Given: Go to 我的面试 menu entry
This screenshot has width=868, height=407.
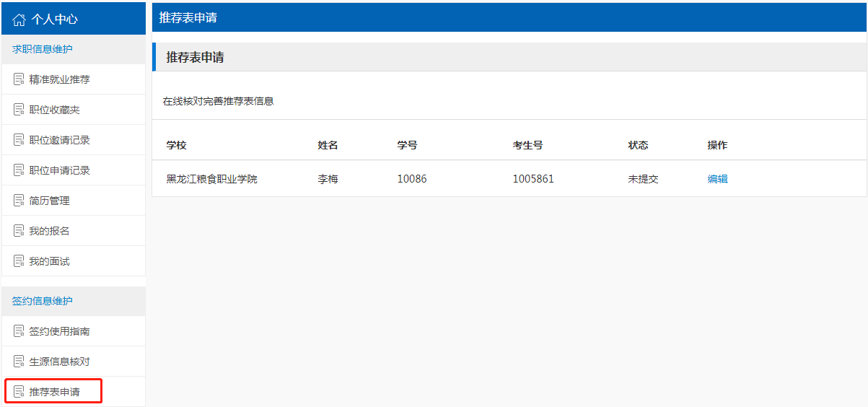Looking at the screenshot, I should 49,261.
